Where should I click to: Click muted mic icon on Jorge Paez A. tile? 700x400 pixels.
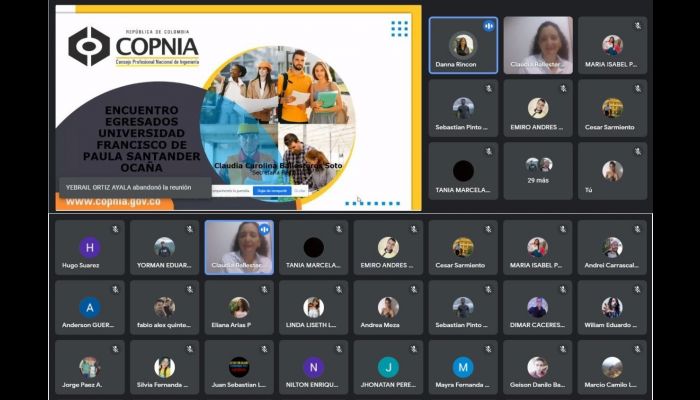pyautogui.click(x=116, y=349)
